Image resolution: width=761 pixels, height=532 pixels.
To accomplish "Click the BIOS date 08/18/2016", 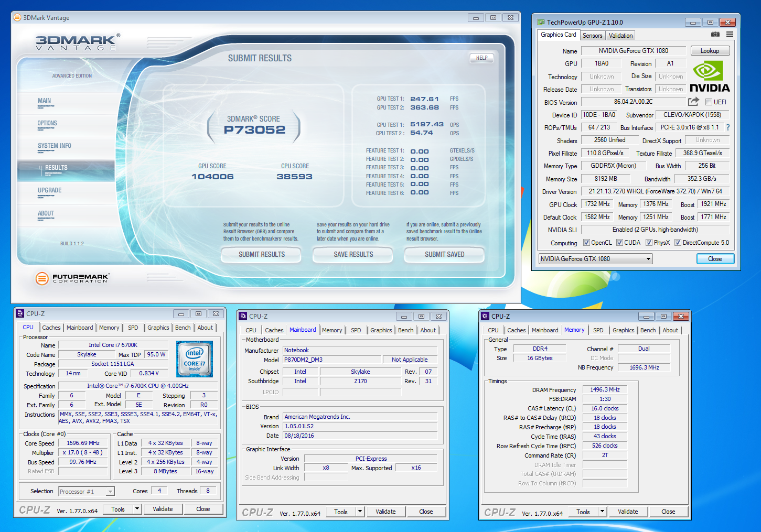I will click(360, 436).
